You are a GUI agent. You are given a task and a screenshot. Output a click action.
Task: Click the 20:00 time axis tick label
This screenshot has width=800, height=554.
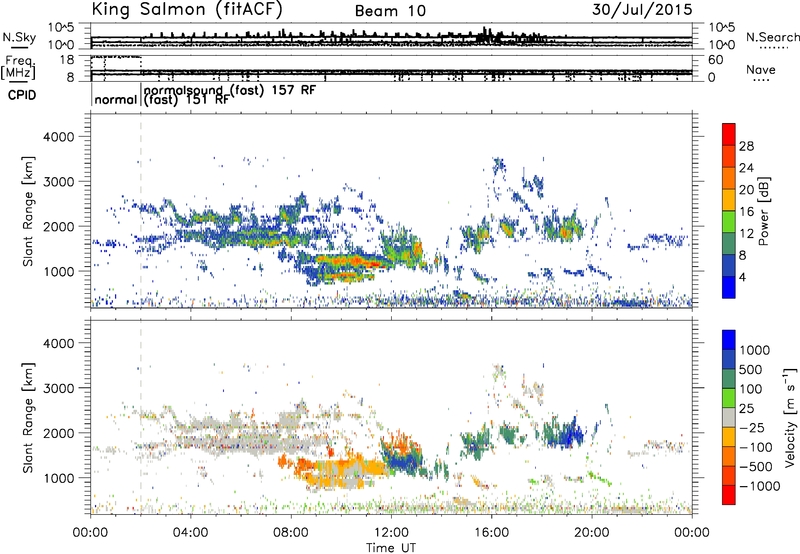click(592, 533)
